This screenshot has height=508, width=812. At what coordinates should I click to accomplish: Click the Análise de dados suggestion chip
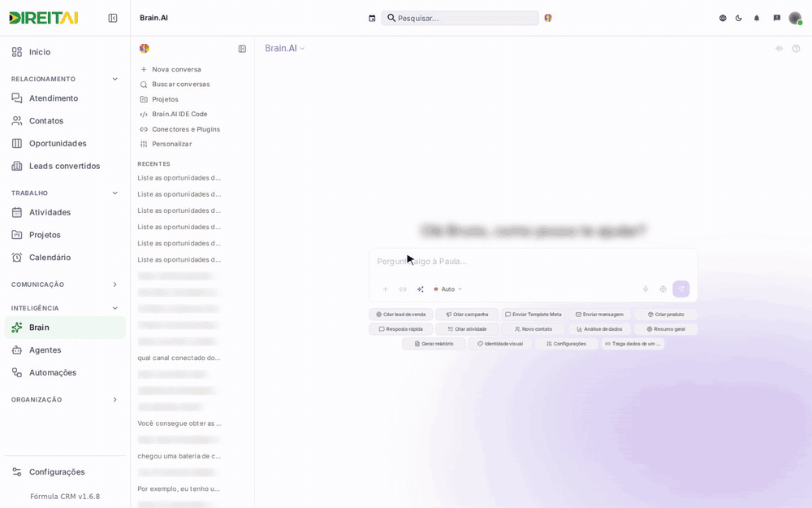point(600,329)
